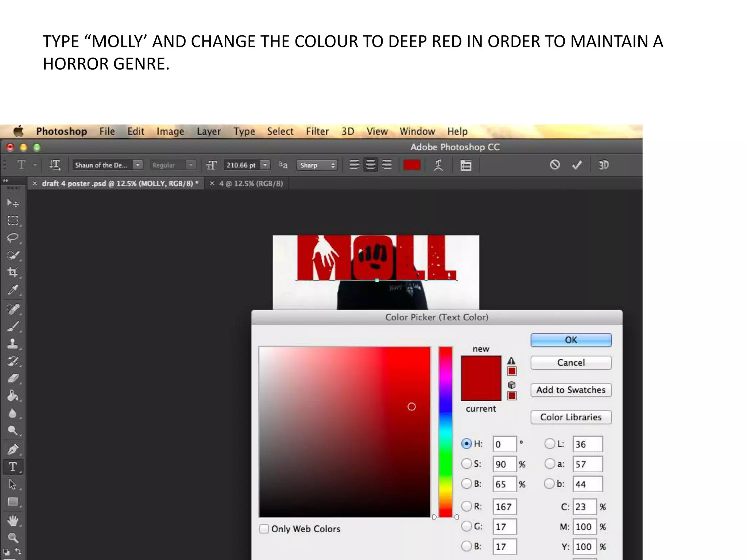Select the S saturation radio button
747x560 pixels.
click(x=467, y=464)
